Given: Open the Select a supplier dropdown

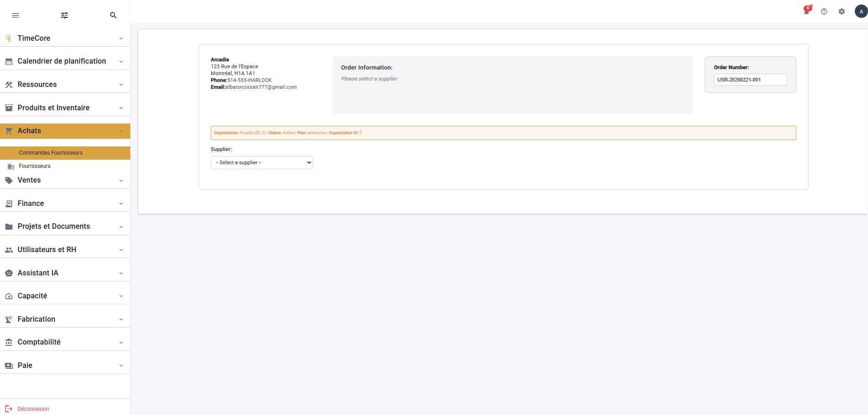Looking at the screenshot, I should (262, 162).
